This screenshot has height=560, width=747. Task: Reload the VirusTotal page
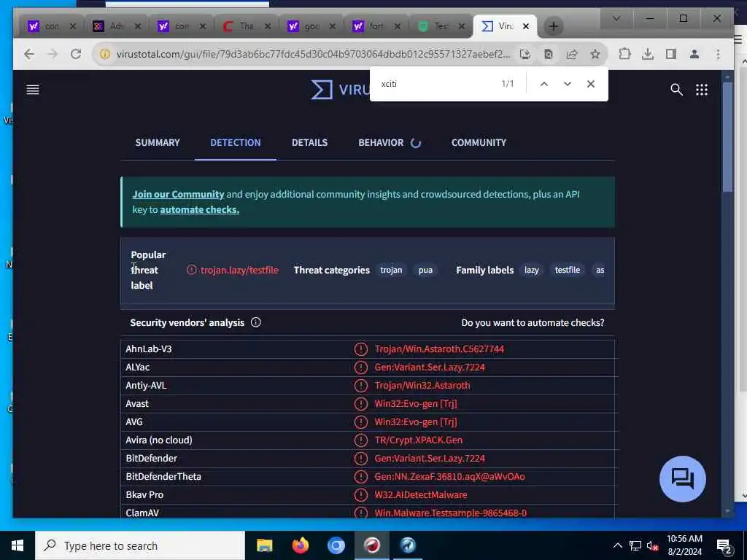pos(76,54)
